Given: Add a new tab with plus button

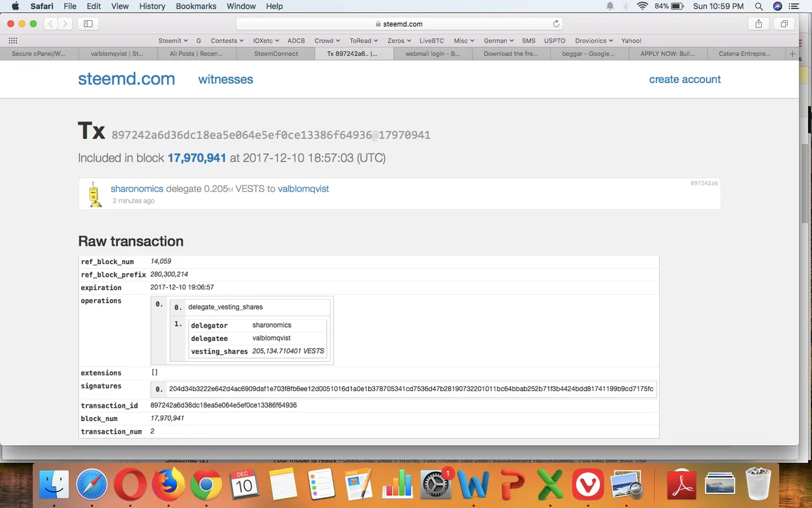Looking at the screenshot, I should (792, 54).
